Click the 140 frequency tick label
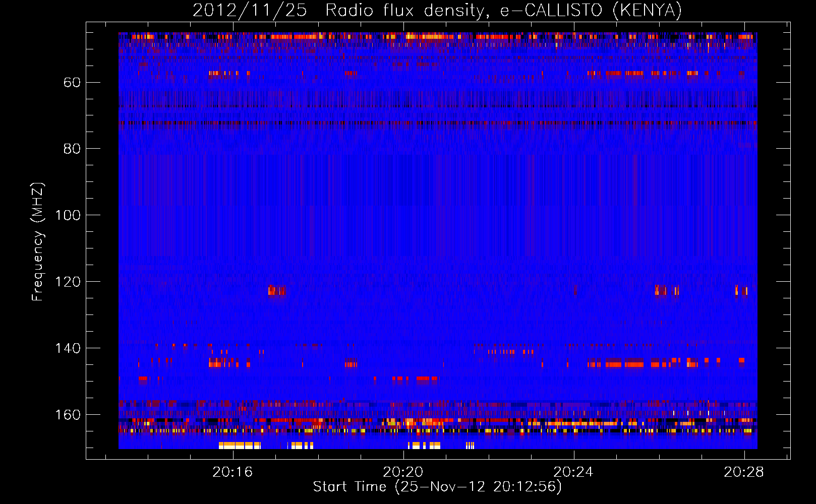This screenshot has width=816, height=504. (x=68, y=348)
